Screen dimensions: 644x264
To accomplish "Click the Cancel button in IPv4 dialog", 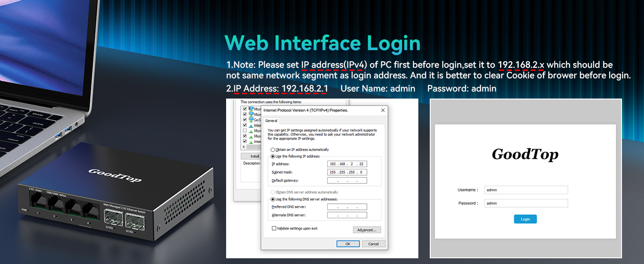I will click(373, 244).
